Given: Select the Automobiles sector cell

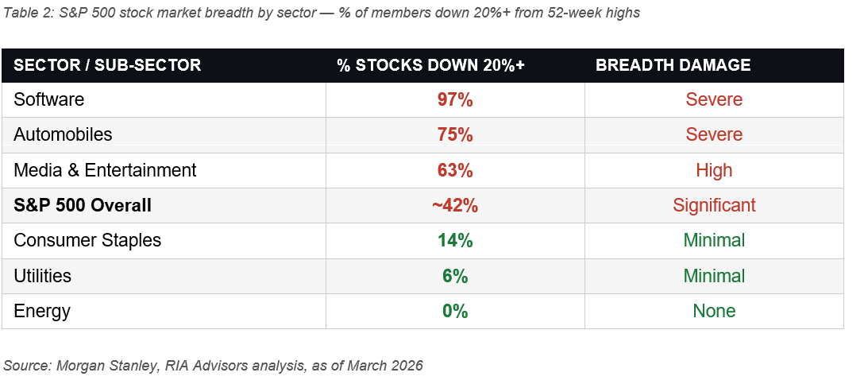Looking at the screenshot, I should 63,134.
